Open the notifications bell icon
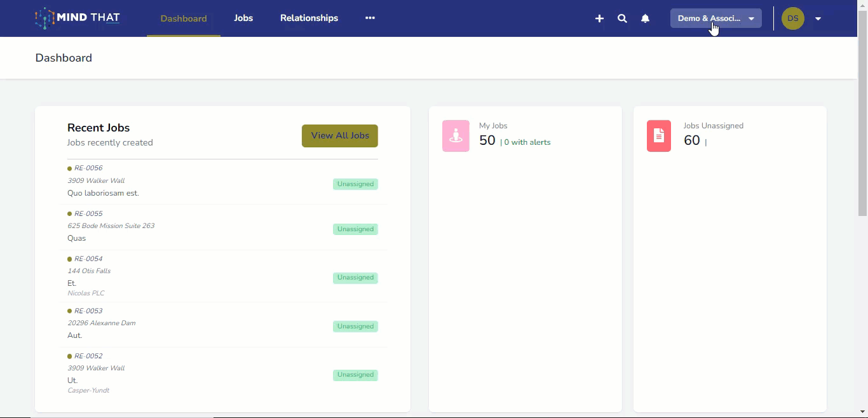868x418 pixels. (645, 18)
